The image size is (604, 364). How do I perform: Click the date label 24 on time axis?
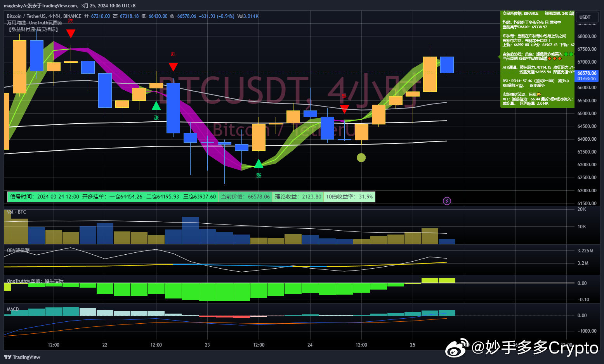(310, 345)
